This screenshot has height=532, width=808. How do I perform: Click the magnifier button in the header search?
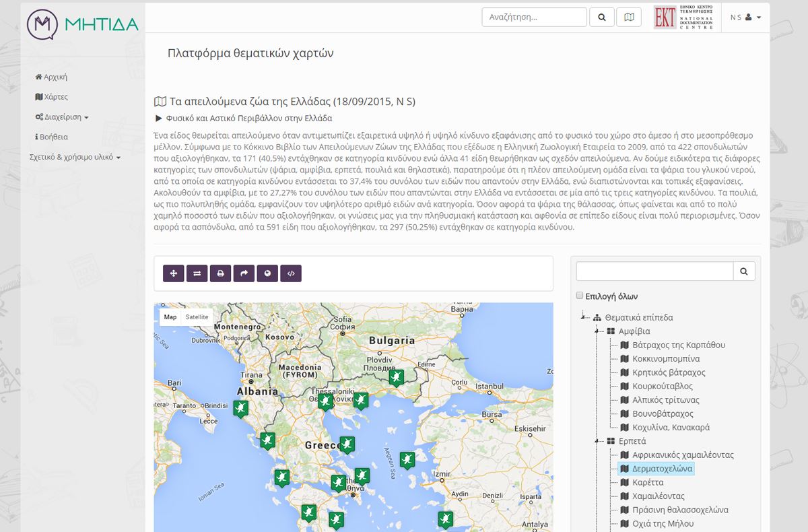[x=601, y=18]
